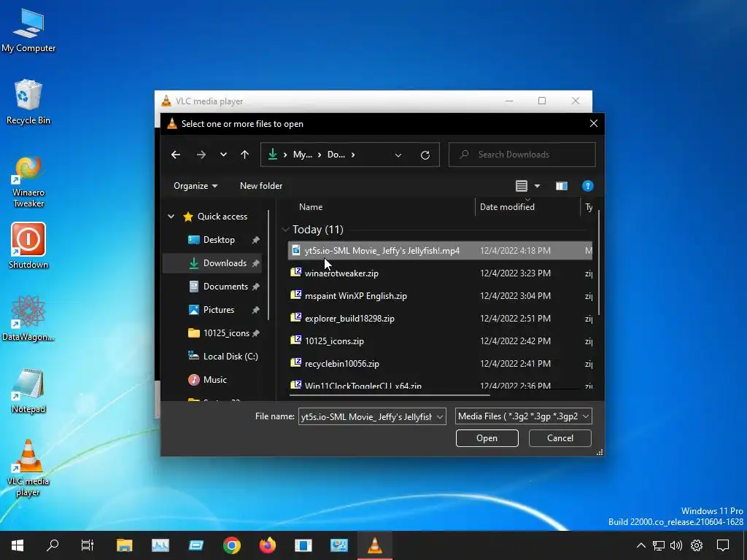
Task: Open the Organize menu
Action: [x=196, y=186]
